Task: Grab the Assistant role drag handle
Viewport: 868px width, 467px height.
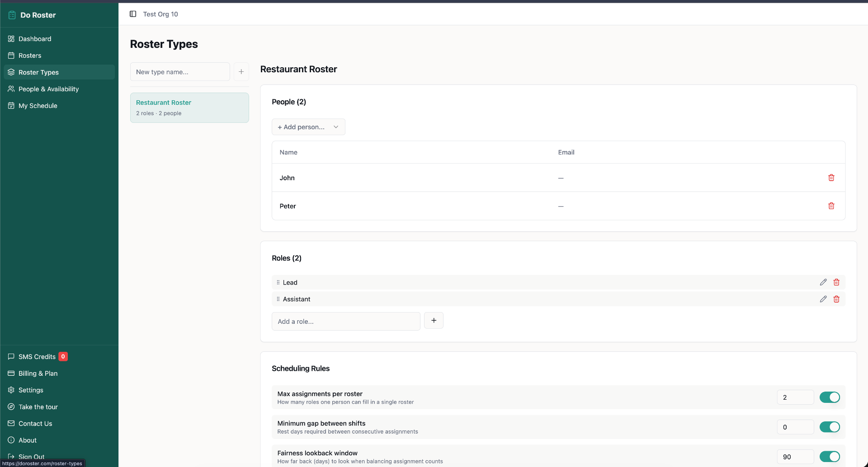Action: (x=278, y=299)
